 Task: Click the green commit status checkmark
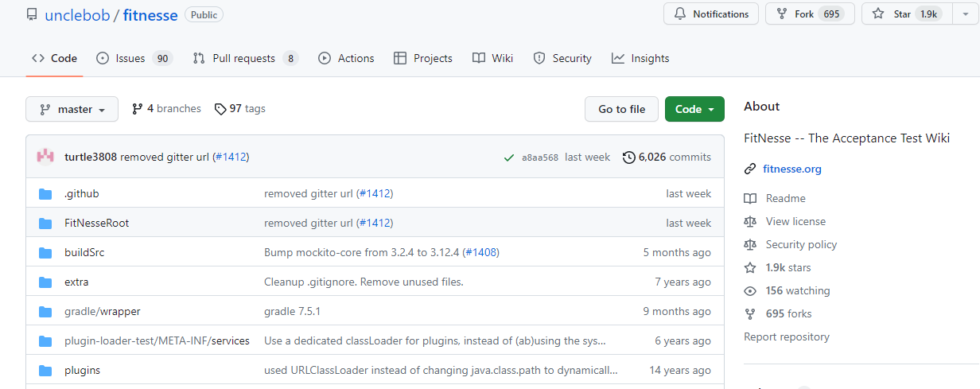508,158
